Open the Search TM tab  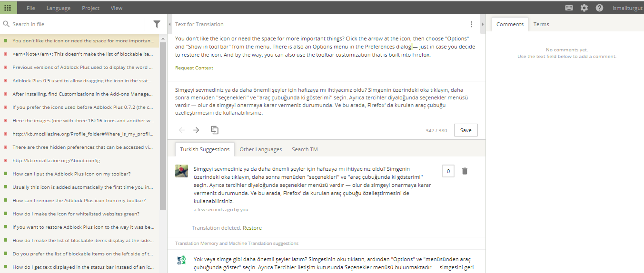tap(305, 149)
